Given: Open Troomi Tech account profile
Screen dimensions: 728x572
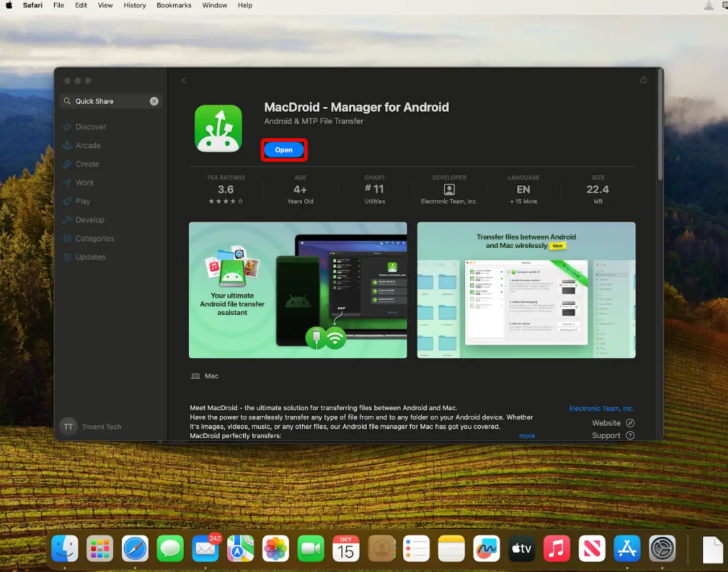Looking at the screenshot, I should pos(91,427).
